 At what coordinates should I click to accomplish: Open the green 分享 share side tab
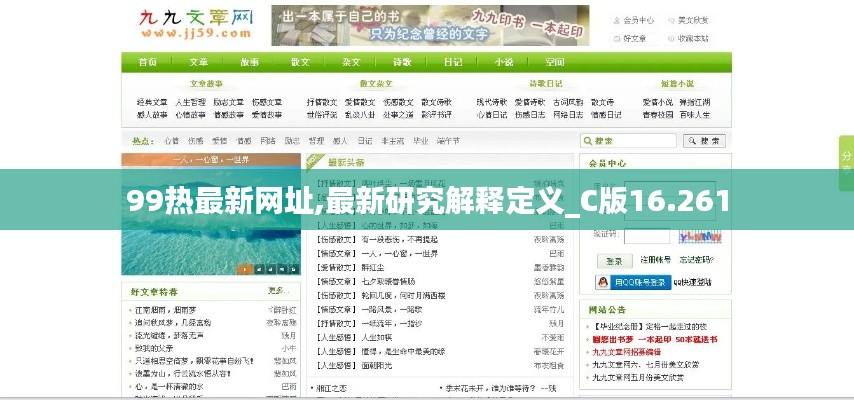point(845,163)
